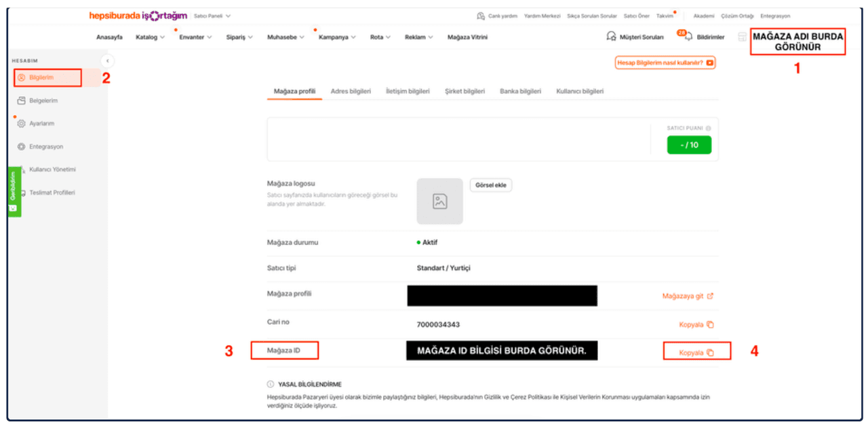Expand the Reklam menu

point(419,37)
